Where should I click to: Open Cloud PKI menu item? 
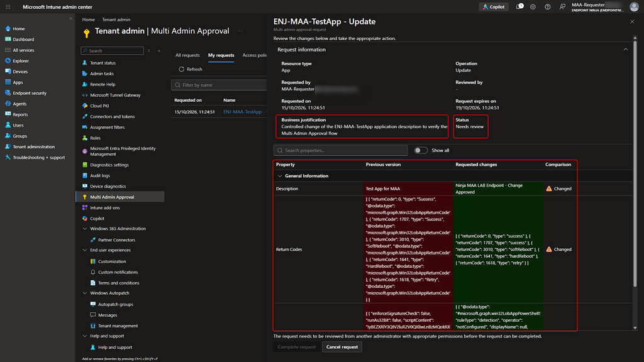click(99, 106)
